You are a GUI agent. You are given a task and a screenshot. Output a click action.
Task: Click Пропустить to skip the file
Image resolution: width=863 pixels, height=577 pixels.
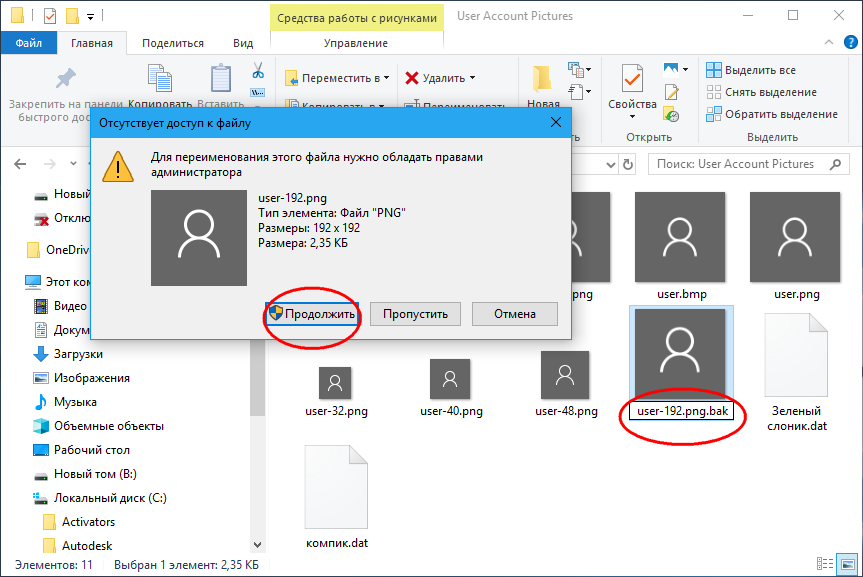[415, 314]
